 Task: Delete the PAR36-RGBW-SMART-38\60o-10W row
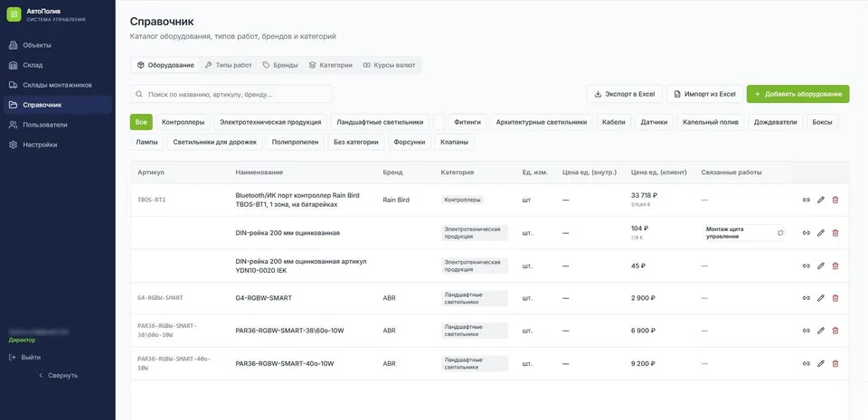(x=835, y=331)
